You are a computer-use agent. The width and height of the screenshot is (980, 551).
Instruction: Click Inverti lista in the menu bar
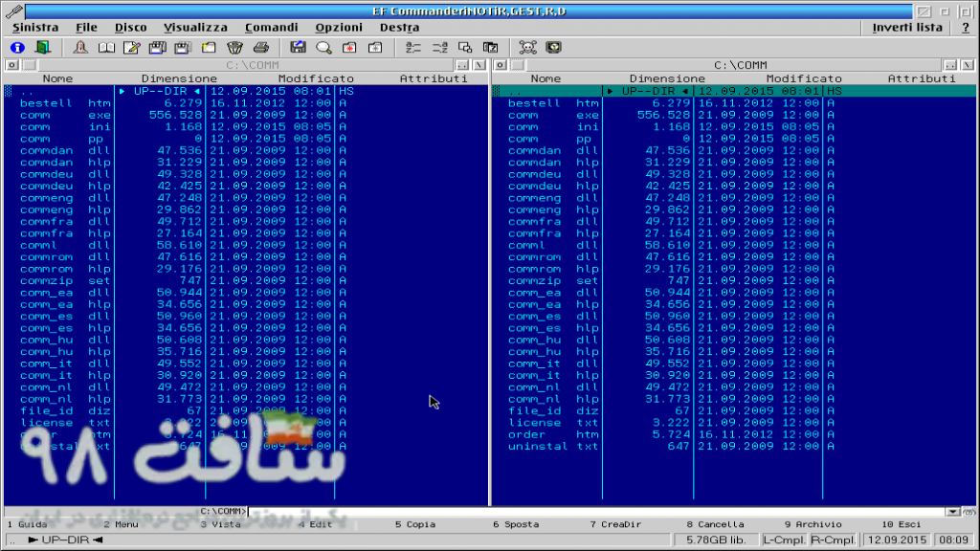(x=907, y=28)
